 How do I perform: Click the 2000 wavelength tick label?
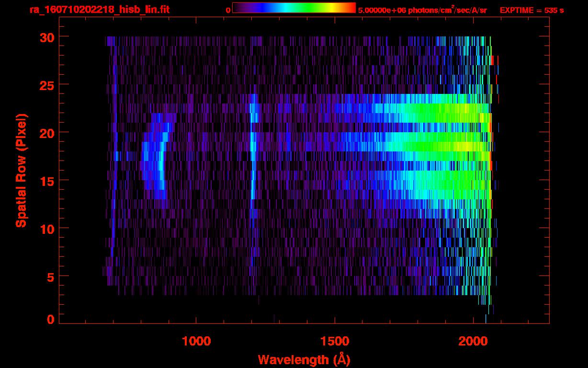tap(473, 341)
